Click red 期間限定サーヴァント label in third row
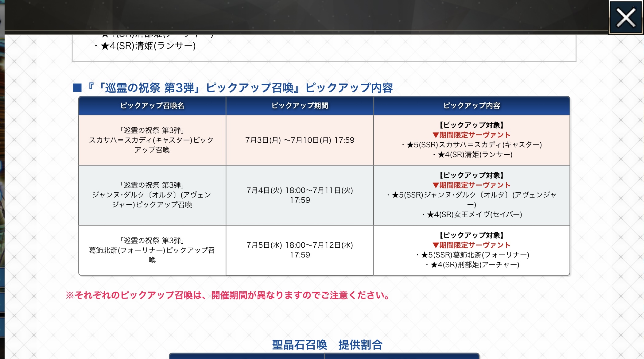644x359 pixels. 471,245
